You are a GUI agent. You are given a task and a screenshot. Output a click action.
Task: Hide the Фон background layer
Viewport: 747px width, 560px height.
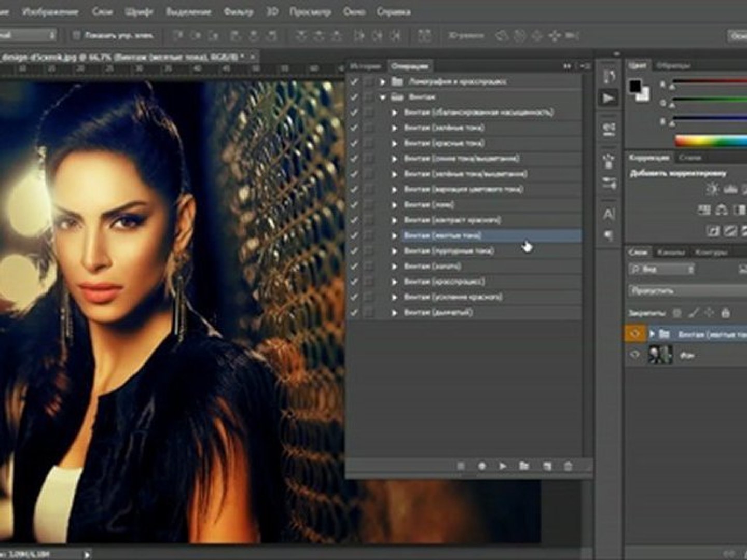[634, 355]
